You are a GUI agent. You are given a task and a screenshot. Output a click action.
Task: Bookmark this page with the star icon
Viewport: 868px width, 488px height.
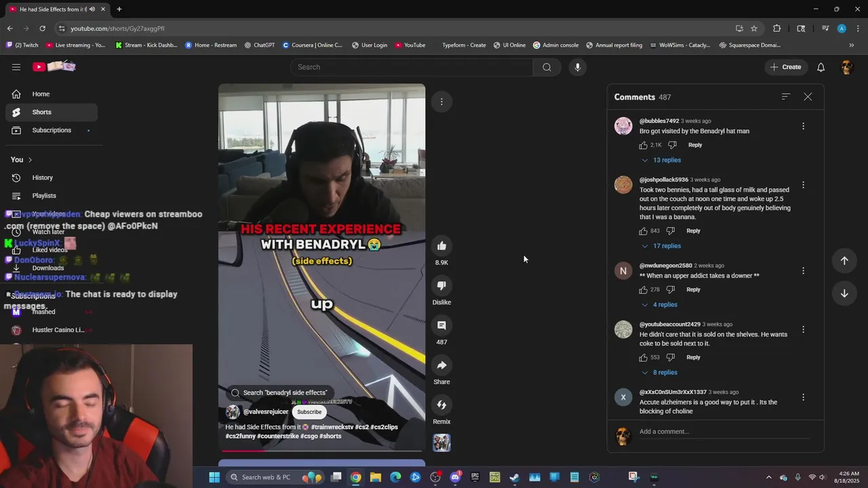[x=754, y=28]
